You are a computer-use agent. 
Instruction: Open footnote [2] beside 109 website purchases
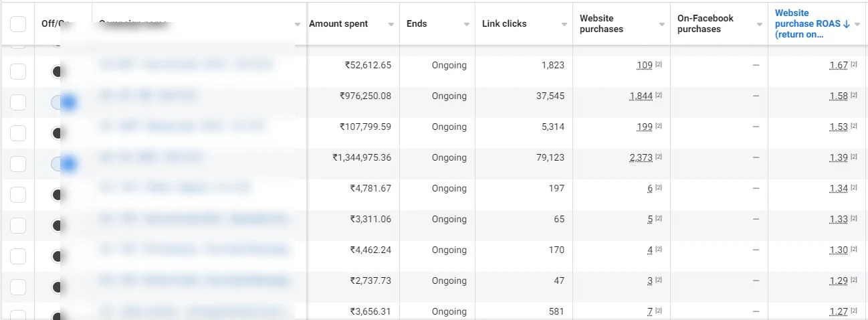[659, 64]
